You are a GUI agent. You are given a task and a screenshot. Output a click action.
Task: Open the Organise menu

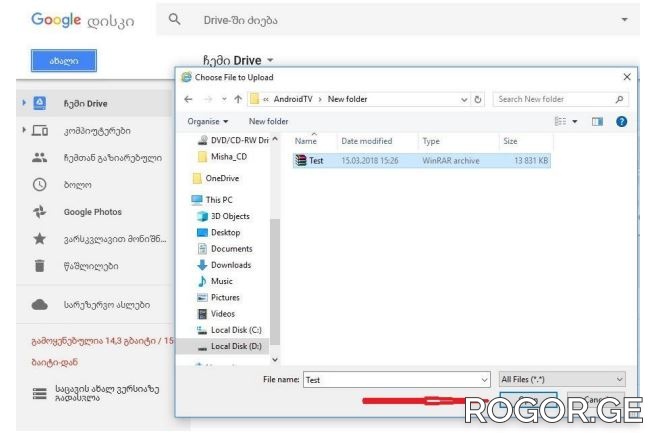(x=208, y=122)
